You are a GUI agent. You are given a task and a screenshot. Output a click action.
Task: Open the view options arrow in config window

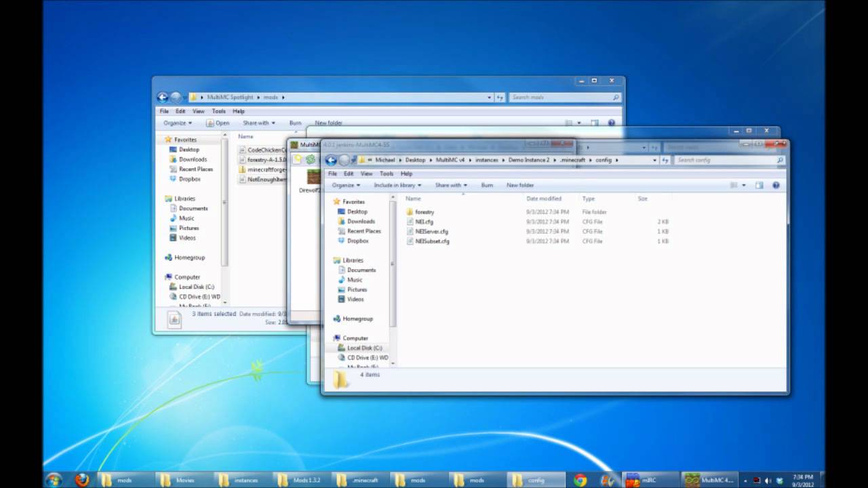744,185
